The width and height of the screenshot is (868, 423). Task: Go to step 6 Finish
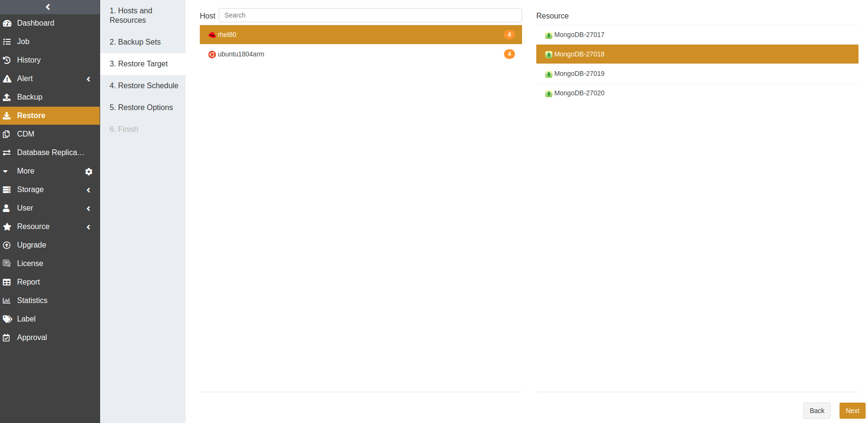coord(143,129)
